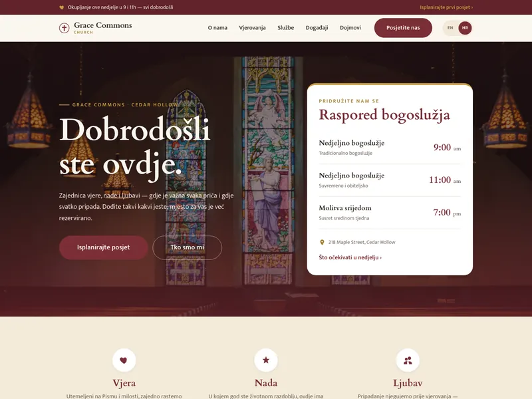Viewport: 532px width, 399px height.
Task: Open the Što očekivati u nedjelju link
Action: point(350,257)
